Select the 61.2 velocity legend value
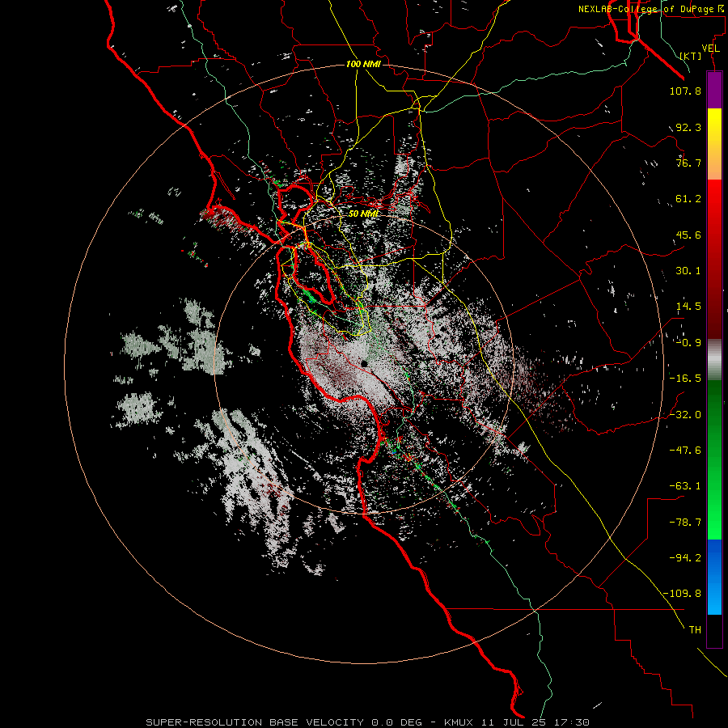 tap(688, 199)
